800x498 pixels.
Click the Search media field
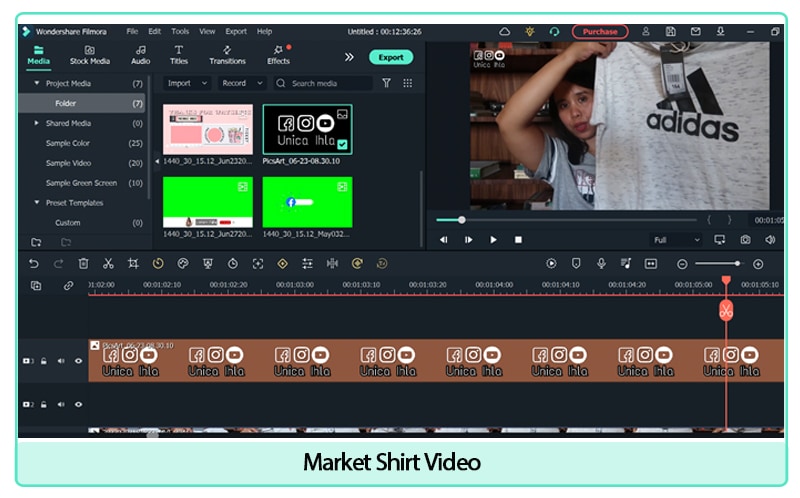point(323,83)
